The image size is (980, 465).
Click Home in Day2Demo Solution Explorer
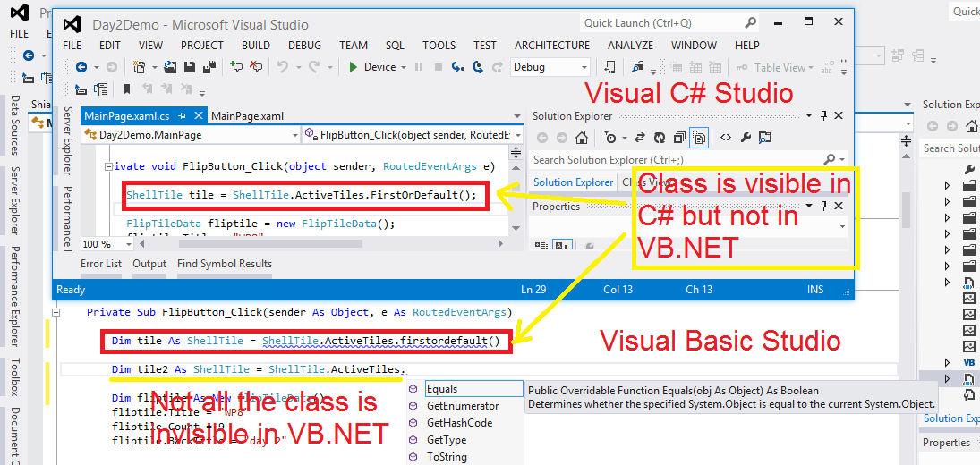tap(581, 138)
